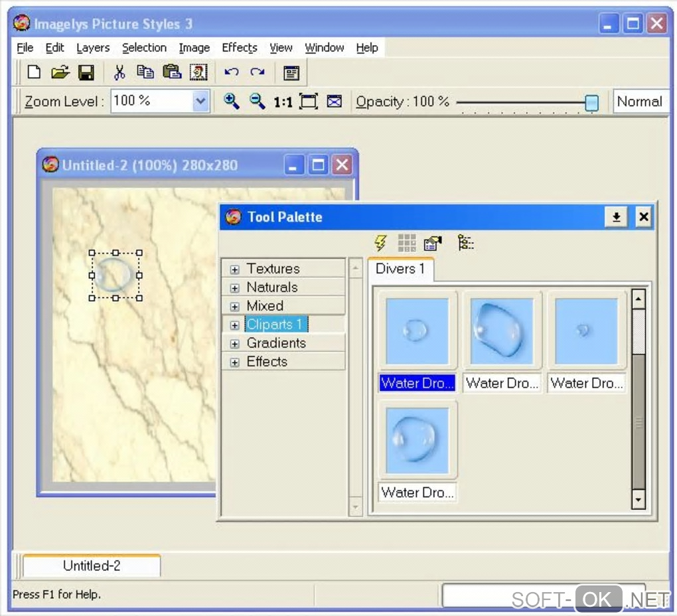677x616 pixels.
Task: Click the thumbnail list scroll up arrow
Action: click(x=639, y=299)
